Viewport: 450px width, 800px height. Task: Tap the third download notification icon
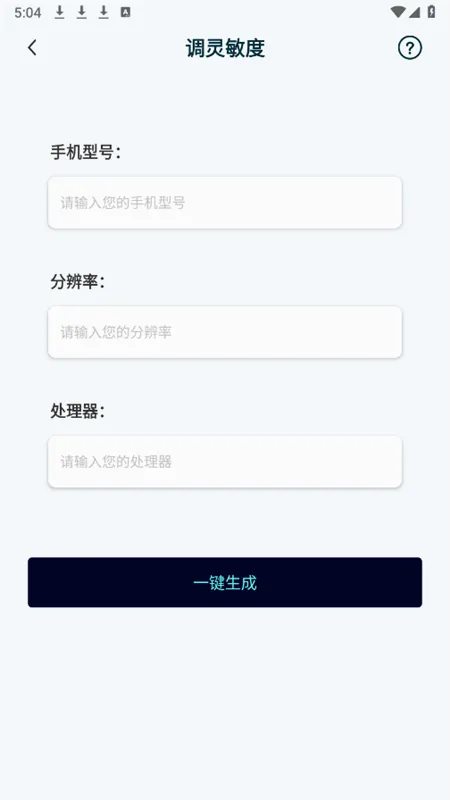(x=104, y=12)
